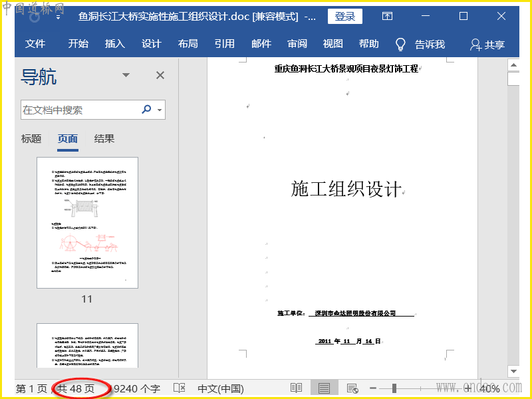
Task: Switch to read mode view icon
Action: point(296,388)
